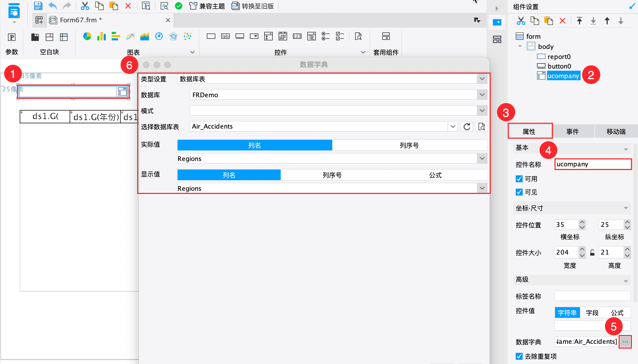This screenshot has height=364, width=638.
Task: Open the 显示值 Regions column dropdown
Action: pos(482,188)
